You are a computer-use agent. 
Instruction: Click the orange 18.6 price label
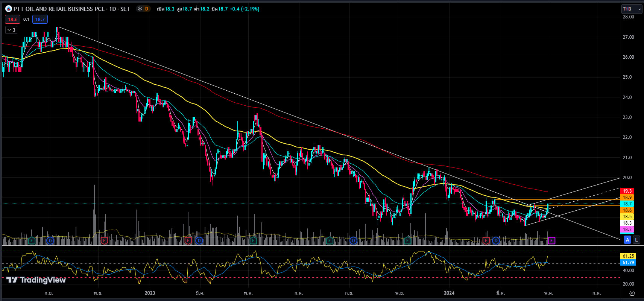[x=627, y=210]
